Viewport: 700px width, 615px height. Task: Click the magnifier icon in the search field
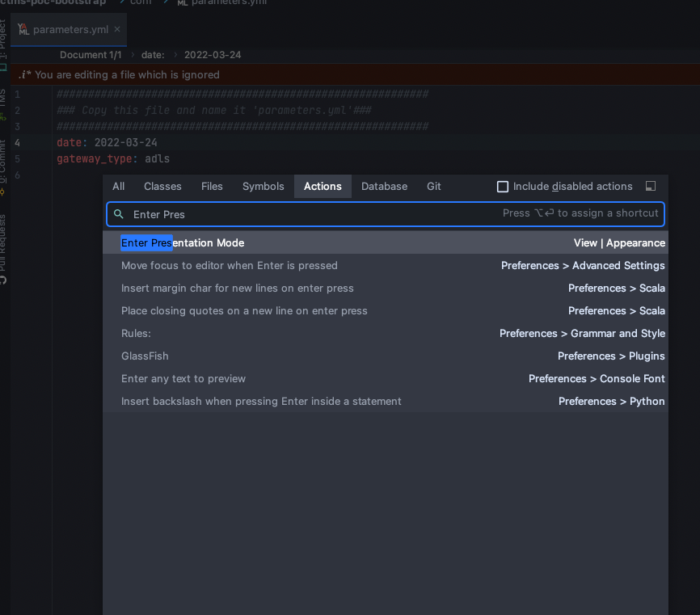point(118,214)
